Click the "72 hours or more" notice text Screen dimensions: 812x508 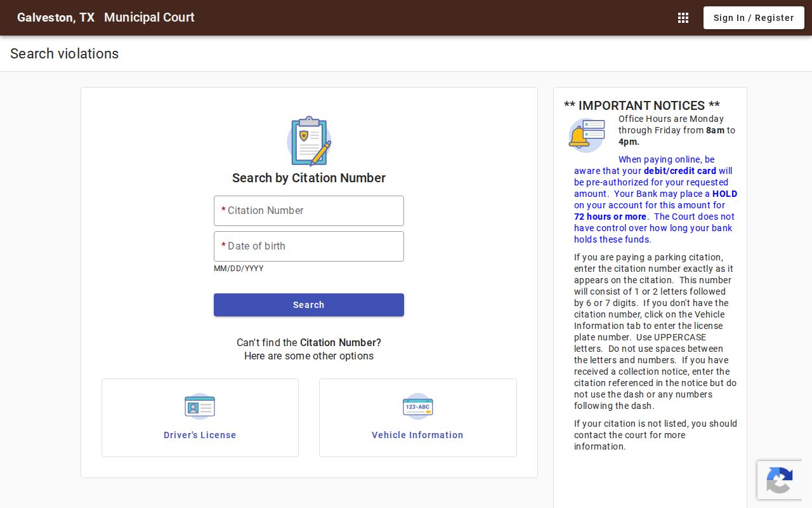coord(610,217)
